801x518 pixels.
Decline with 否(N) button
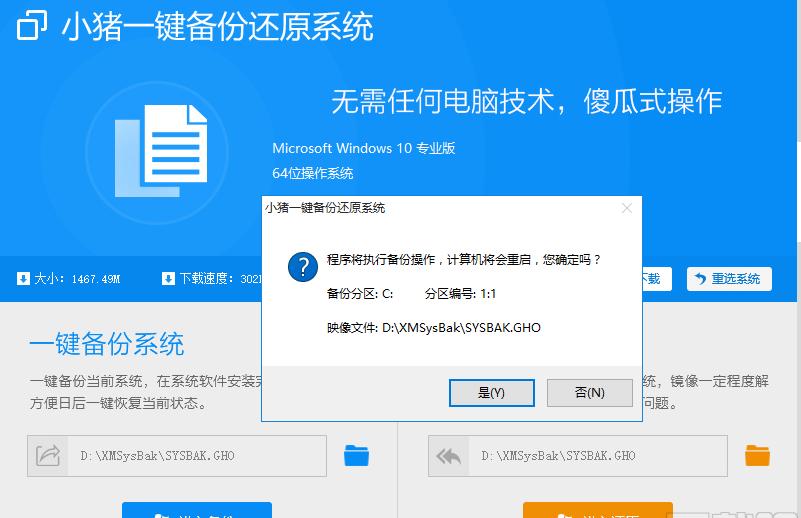(590, 393)
